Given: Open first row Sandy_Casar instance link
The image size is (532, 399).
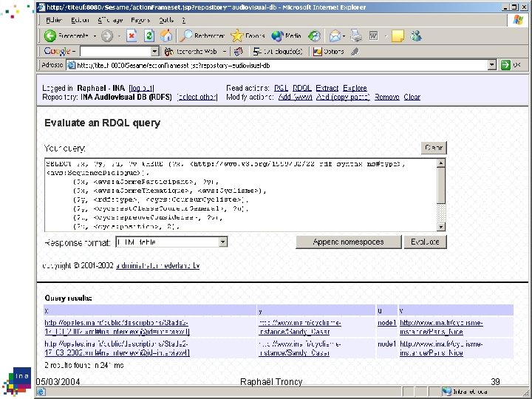Looking at the screenshot, I should click(x=299, y=327).
